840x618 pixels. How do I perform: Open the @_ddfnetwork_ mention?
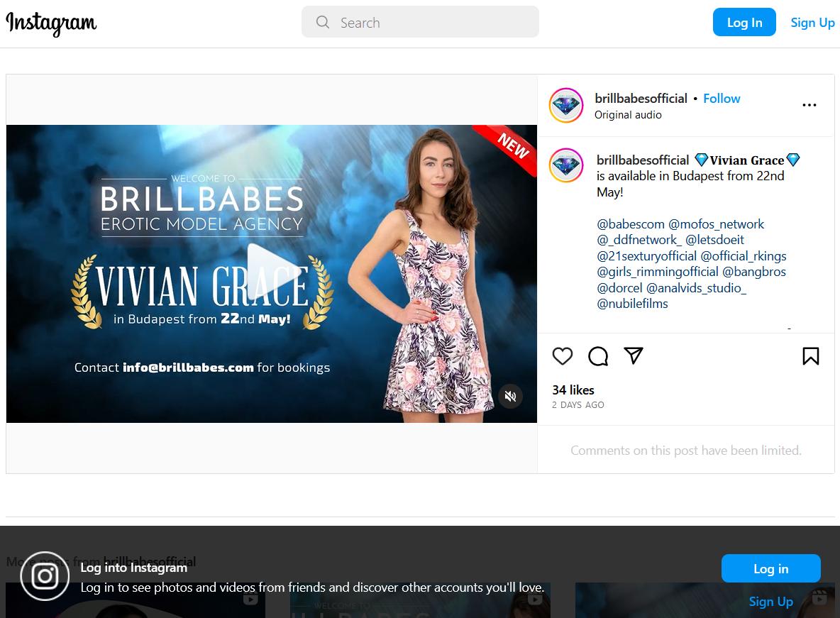tap(639, 240)
